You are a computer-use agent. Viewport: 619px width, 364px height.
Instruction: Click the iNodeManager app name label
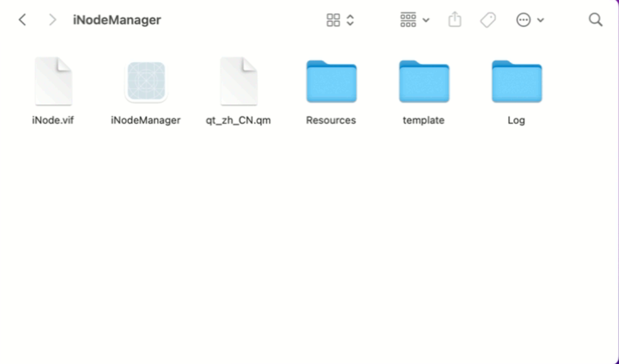coord(146,120)
